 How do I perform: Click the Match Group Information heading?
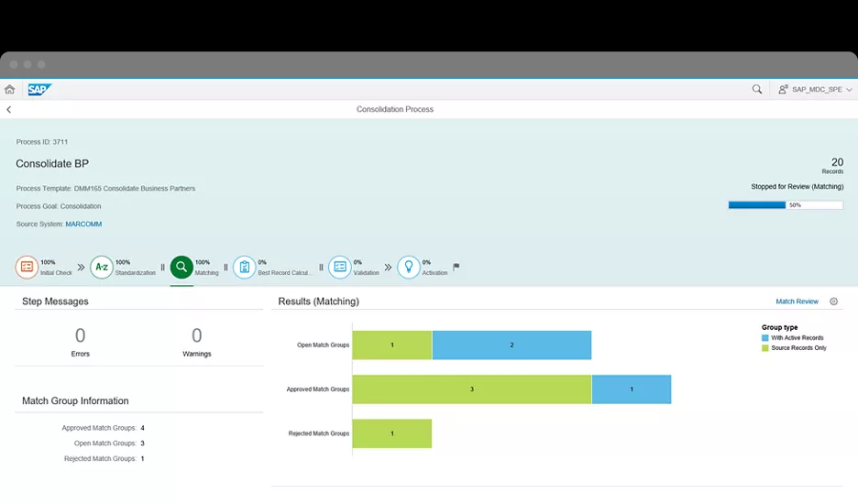click(x=75, y=401)
